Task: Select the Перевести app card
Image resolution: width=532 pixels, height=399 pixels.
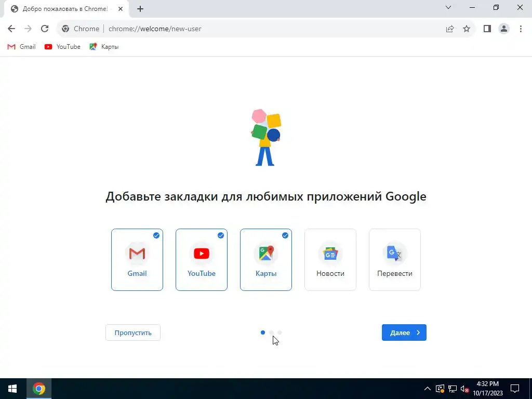Action: click(395, 260)
